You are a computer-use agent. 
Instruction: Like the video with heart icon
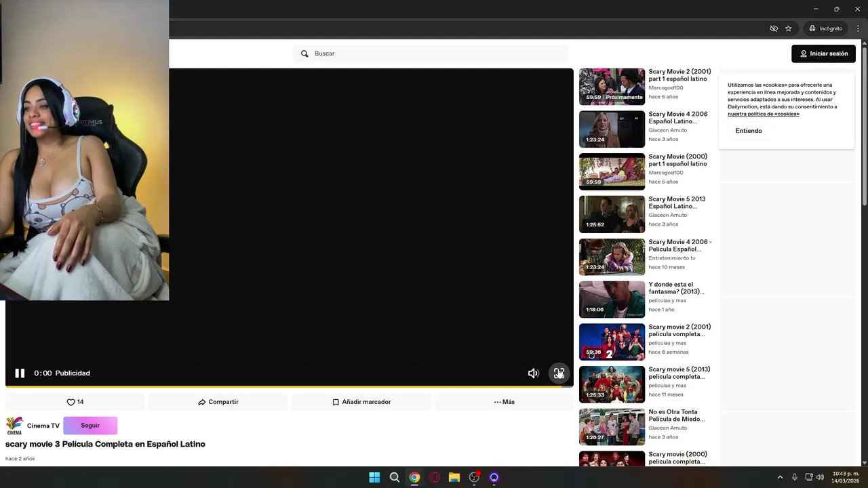[75, 402]
